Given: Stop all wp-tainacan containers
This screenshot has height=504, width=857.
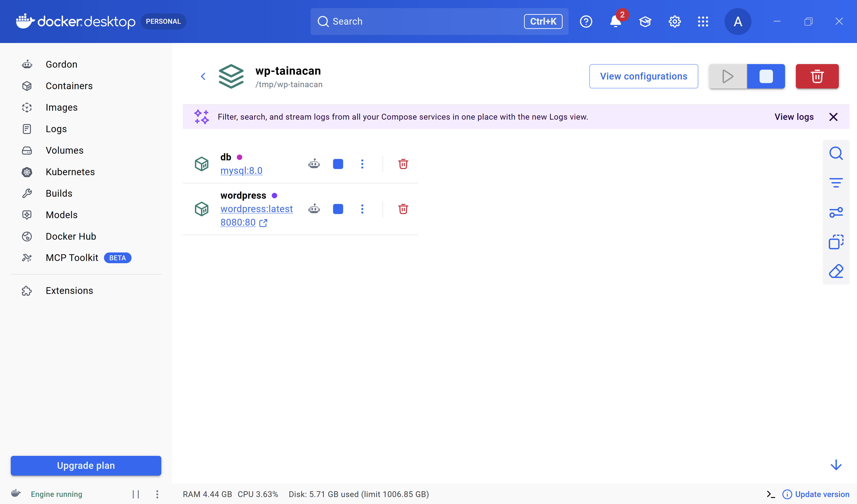Looking at the screenshot, I should pos(766,76).
